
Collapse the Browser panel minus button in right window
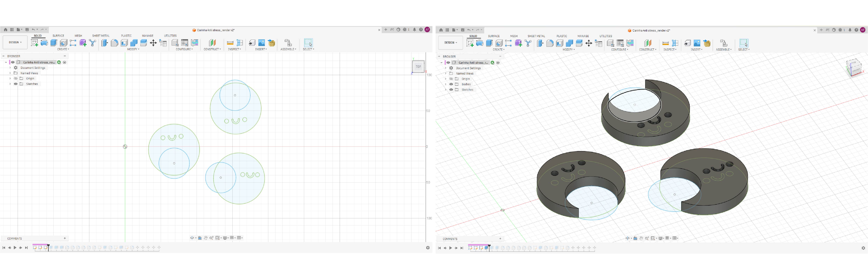[x=500, y=56]
